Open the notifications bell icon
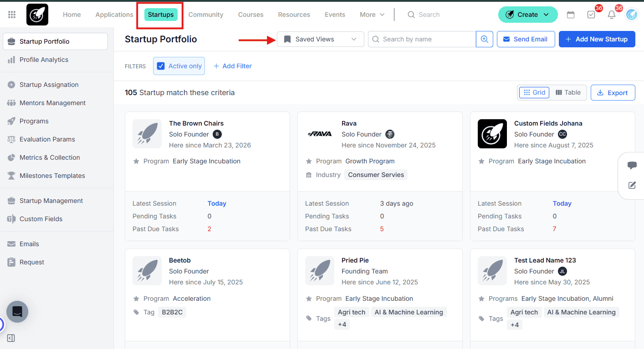This screenshot has height=349, width=644. tap(612, 15)
